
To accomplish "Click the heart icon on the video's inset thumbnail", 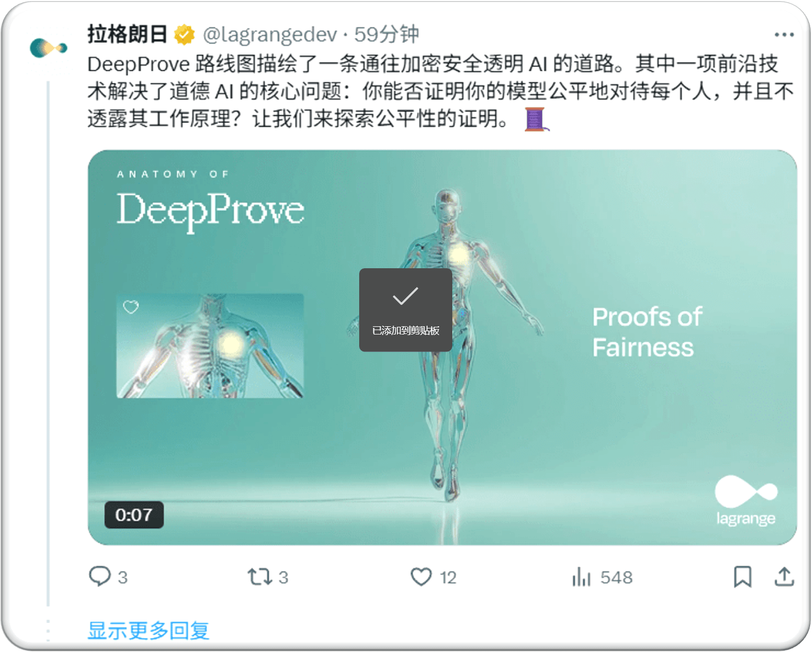I will coord(131,307).
